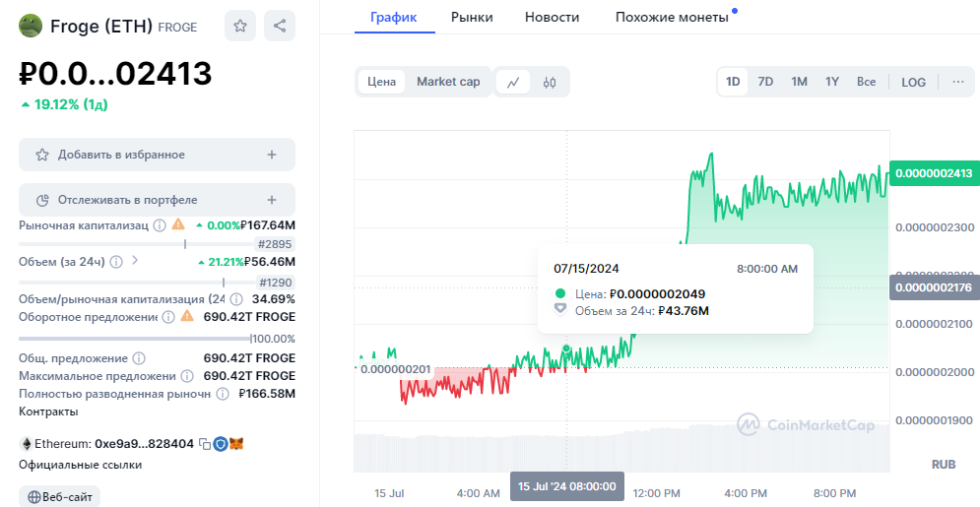Click the #2895 rank badge
Screen dimensions: 980x507
click(x=275, y=244)
